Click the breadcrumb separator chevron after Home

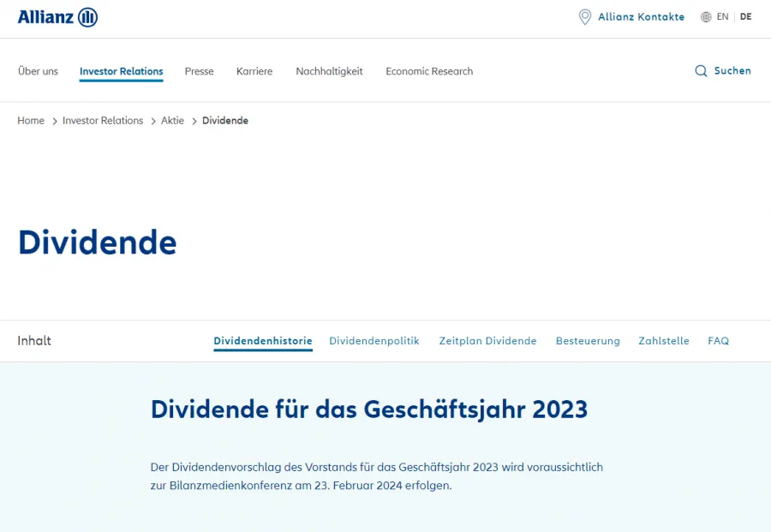click(53, 121)
